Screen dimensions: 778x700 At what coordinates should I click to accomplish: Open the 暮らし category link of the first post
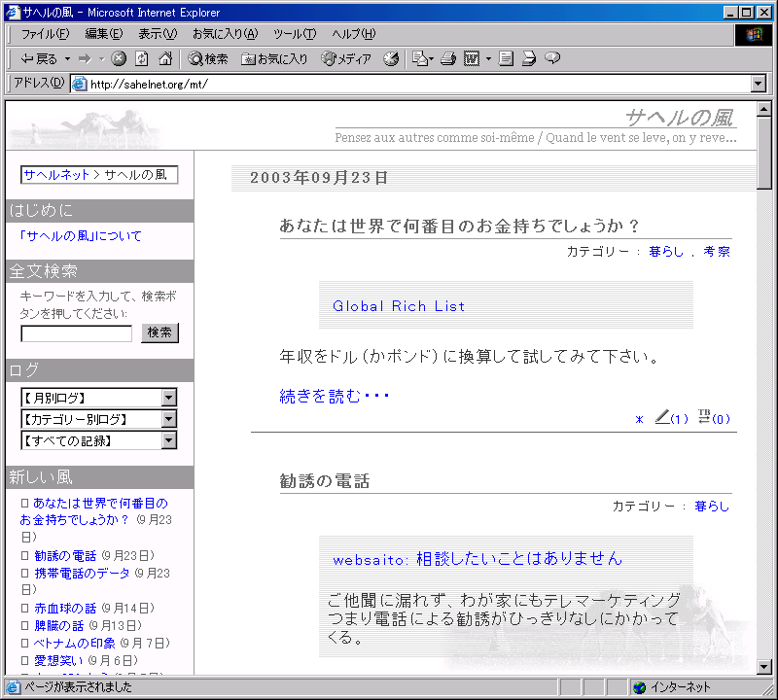pos(666,252)
